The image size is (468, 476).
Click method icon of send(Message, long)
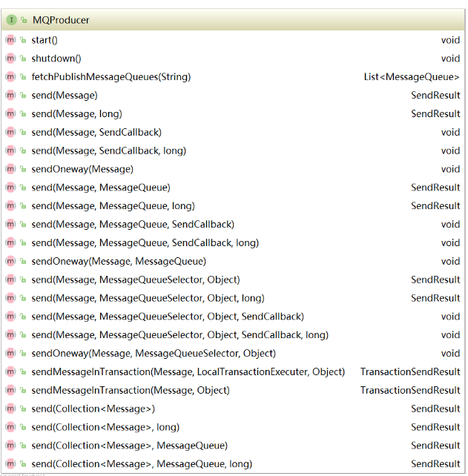pos(10,113)
